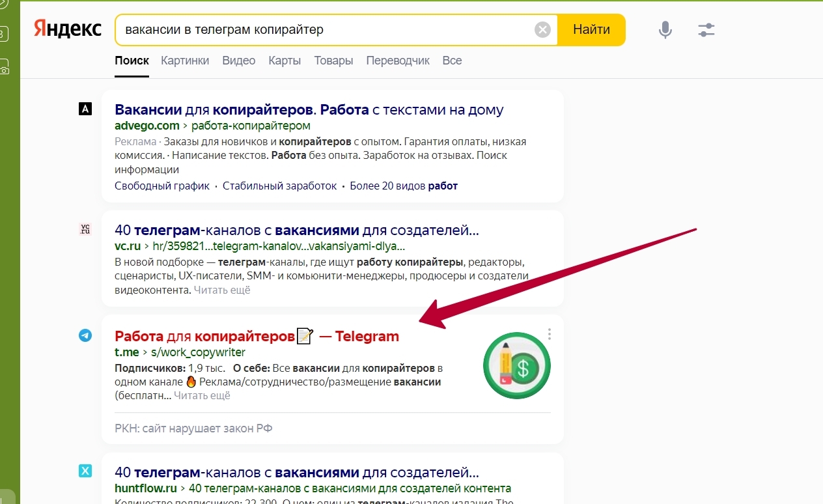Activate voice search with the microphone icon
This screenshot has width=823, height=504.
click(x=664, y=29)
